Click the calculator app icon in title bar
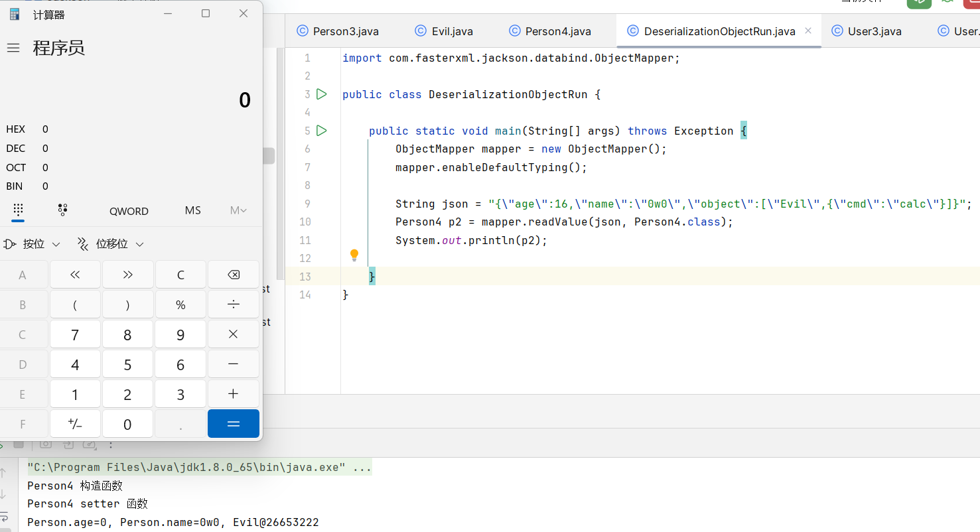 coord(15,14)
